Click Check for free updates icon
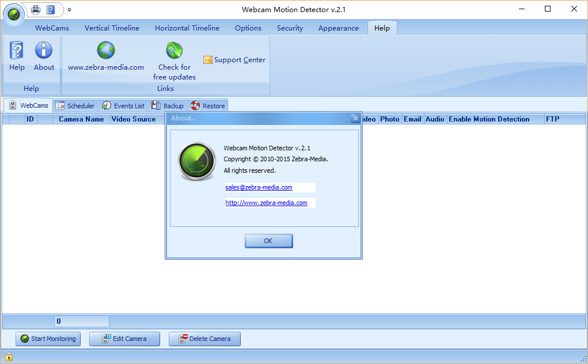This screenshot has height=364, width=588. 174,51
